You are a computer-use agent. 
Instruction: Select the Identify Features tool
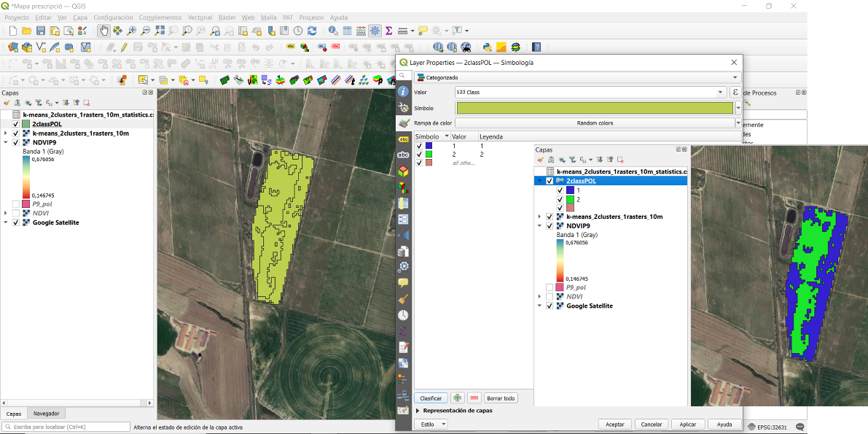click(333, 31)
